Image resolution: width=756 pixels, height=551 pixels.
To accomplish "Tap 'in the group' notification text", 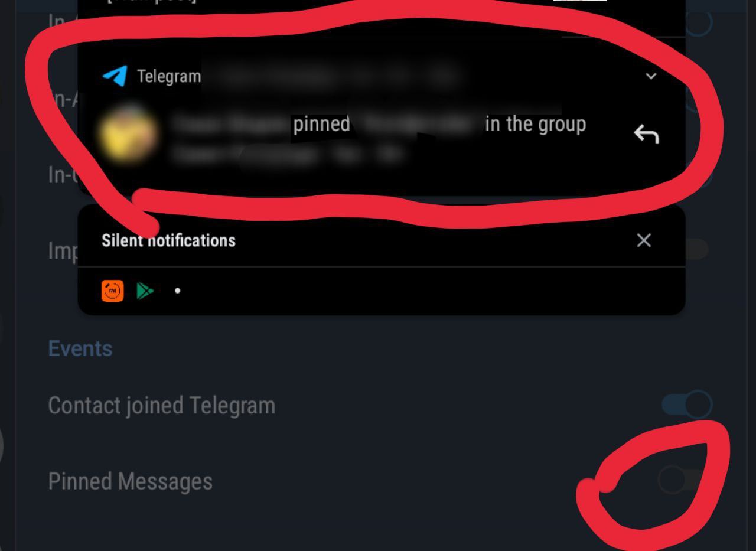I will (x=535, y=125).
